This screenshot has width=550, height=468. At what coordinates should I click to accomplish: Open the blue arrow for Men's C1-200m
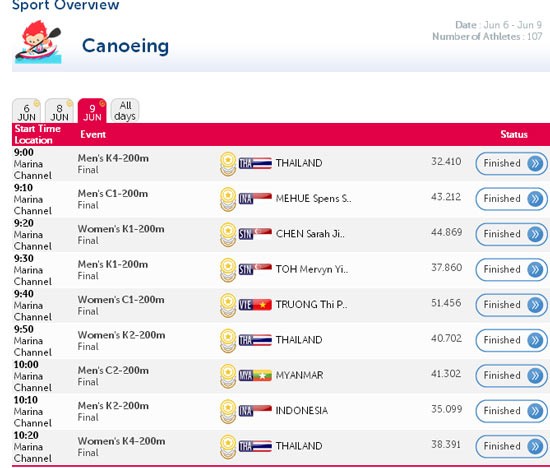[535, 199]
